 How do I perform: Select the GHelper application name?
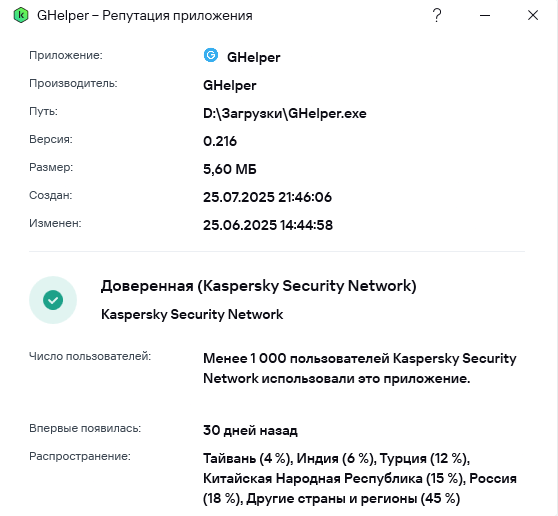tap(253, 57)
